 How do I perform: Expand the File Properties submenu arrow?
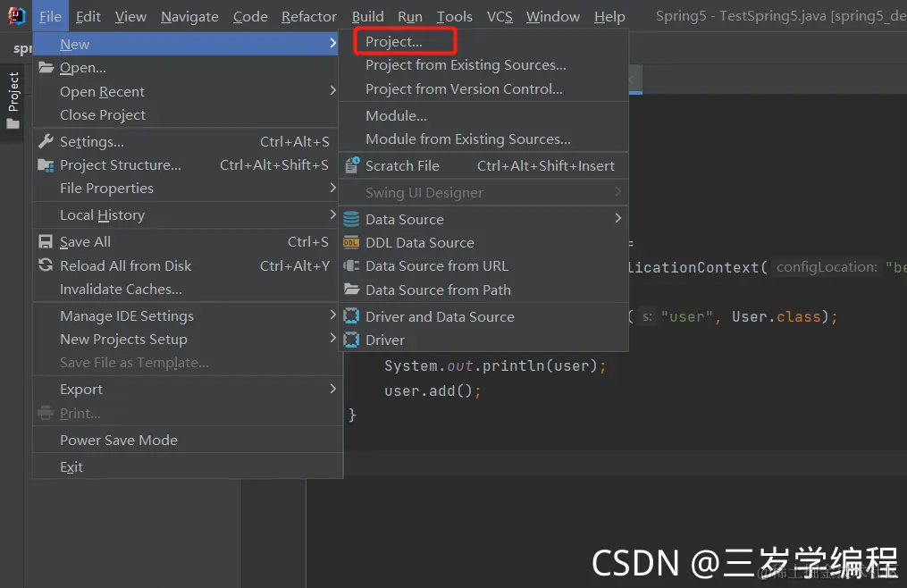332,188
